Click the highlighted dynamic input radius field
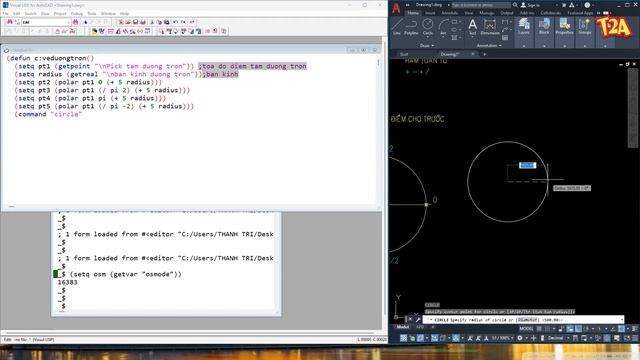 527,165
